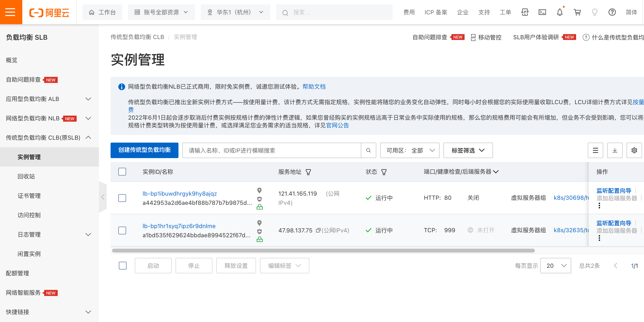This screenshot has height=322, width=644.
Task: Open ICP 备案 in top navigation
Action: click(x=436, y=12)
